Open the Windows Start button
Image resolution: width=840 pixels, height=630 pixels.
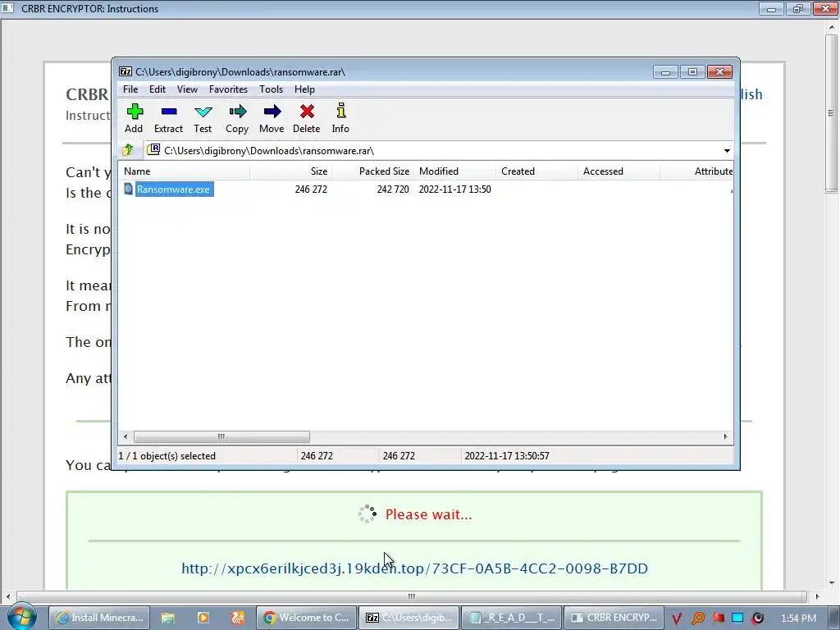click(21, 617)
